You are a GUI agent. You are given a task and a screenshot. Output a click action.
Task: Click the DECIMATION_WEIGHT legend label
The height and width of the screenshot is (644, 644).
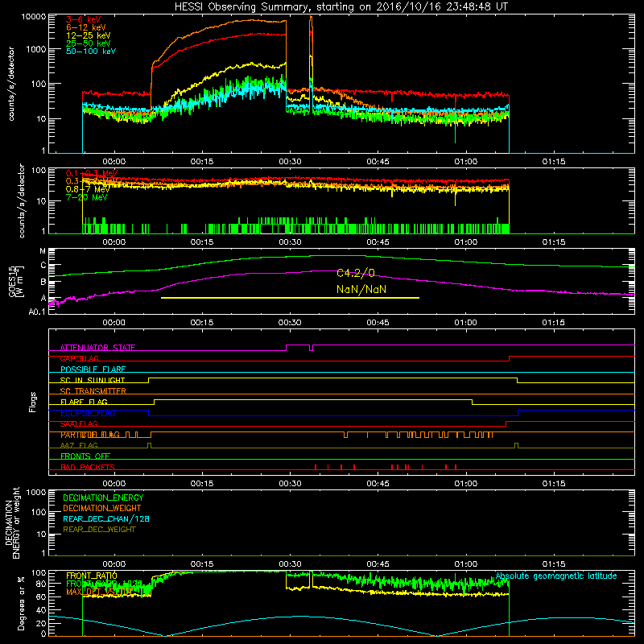click(x=102, y=508)
